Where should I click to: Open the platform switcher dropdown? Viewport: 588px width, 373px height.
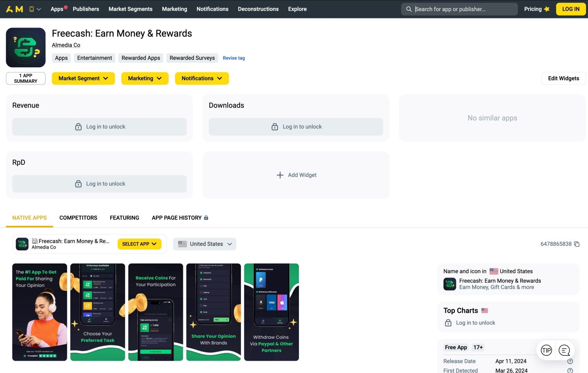point(35,9)
